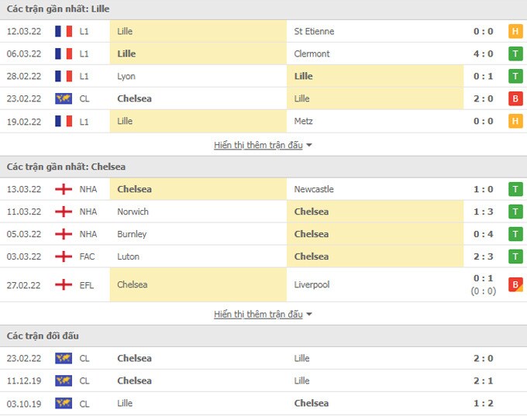
Task: Click the 'Các trận đối đầu' section header
Action: (43, 336)
